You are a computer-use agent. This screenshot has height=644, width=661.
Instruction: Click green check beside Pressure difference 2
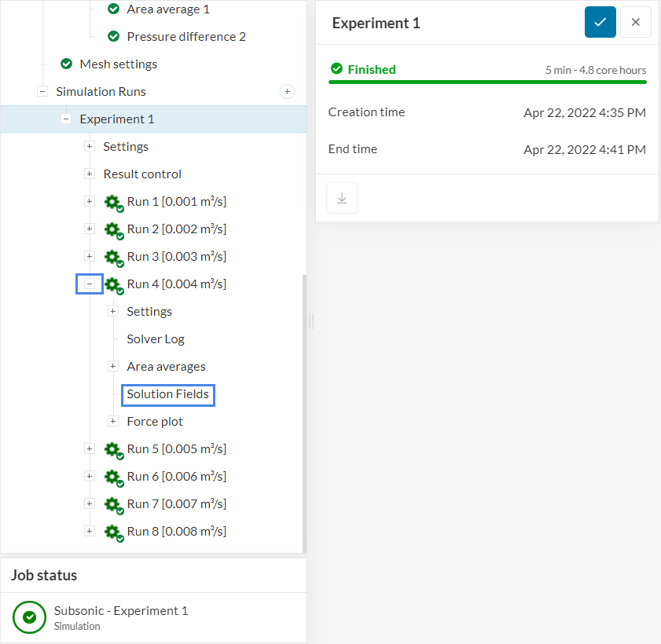point(114,37)
